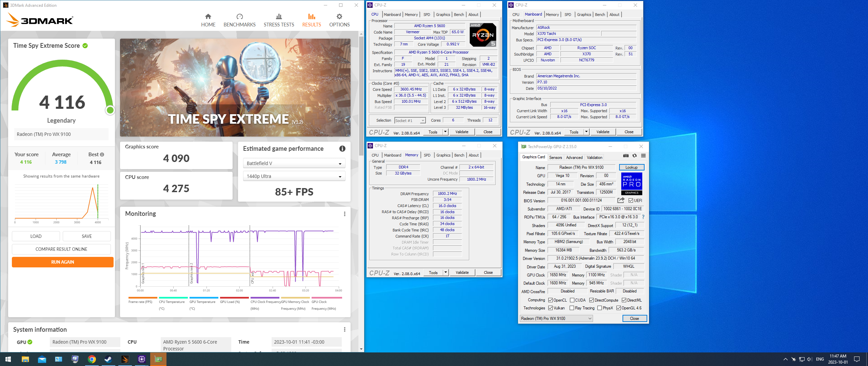Image resolution: width=868 pixels, height=366 pixels.
Task: Open the OPTIONS gear in 3DMark
Action: coord(339,20)
